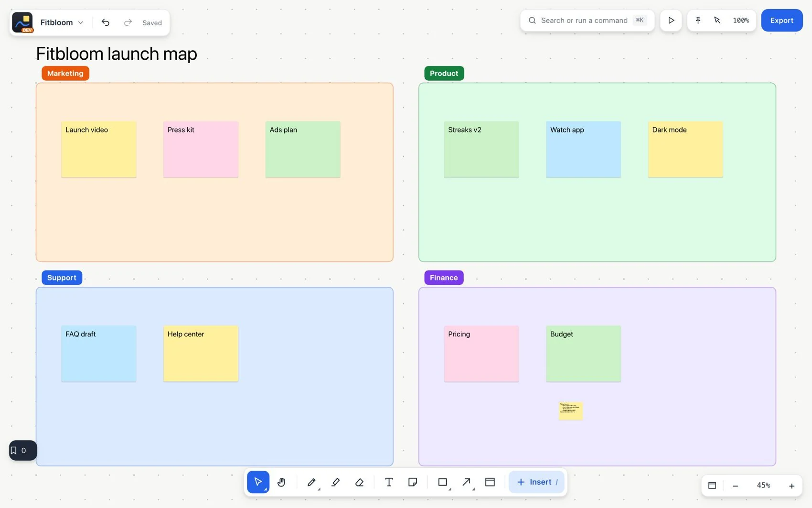Open the minimap panel icon
The width and height of the screenshot is (812, 508).
(712, 486)
